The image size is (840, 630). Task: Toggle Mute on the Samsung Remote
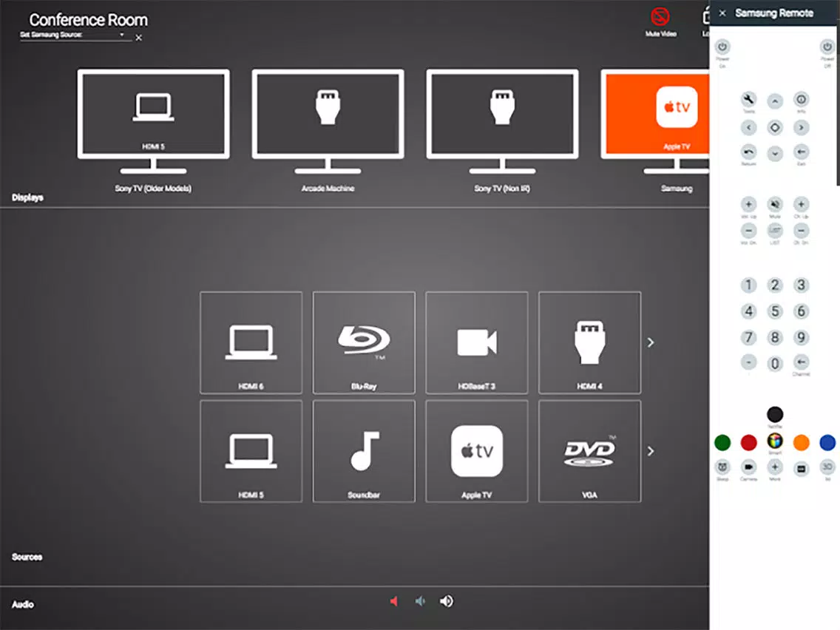coord(775,204)
